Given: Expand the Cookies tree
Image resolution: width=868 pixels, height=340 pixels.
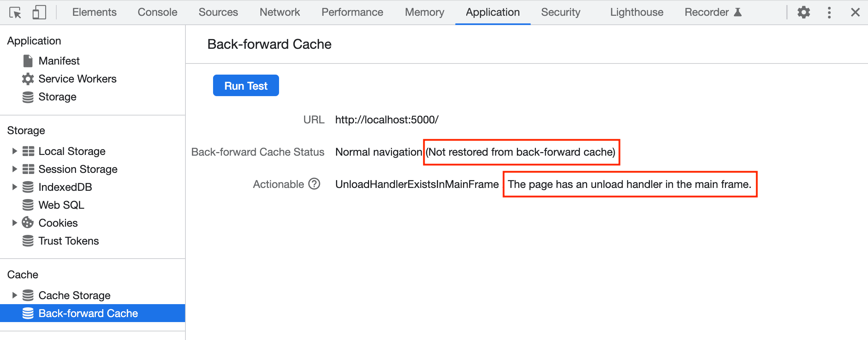Looking at the screenshot, I should pos(15,223).
